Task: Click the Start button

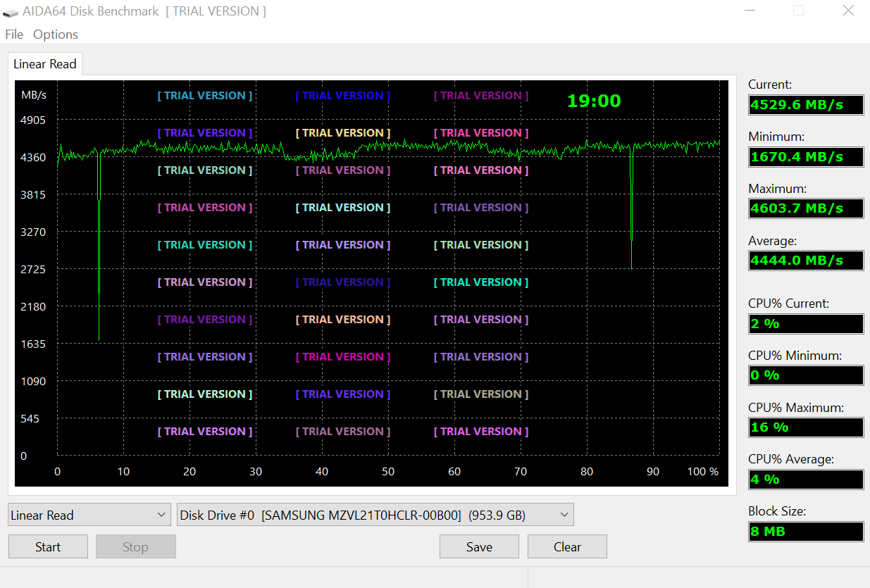Action: [48, 547]
